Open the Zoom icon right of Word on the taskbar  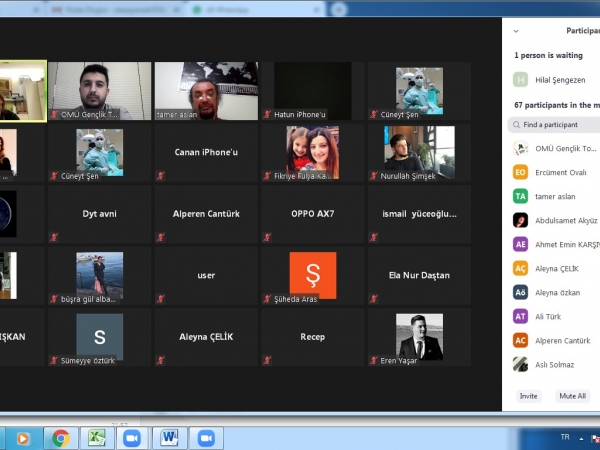tap(206, 438)
